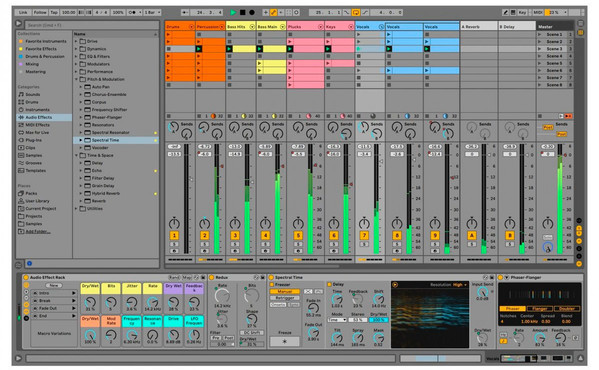
Task: Launch Scene 5 on the Master track
Action: tap(540, 63)
